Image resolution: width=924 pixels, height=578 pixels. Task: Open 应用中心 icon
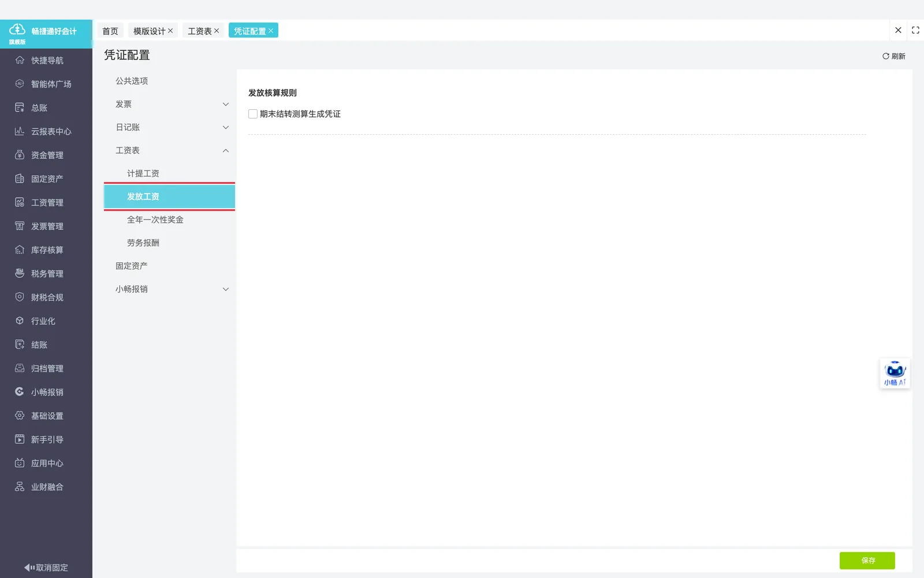pos(20,463)
